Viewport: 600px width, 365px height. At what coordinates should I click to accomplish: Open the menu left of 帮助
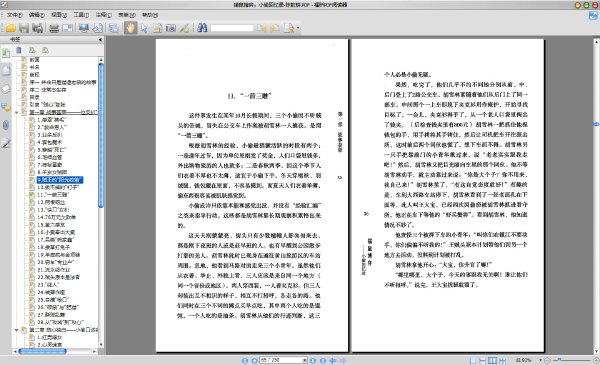[127, 15]
